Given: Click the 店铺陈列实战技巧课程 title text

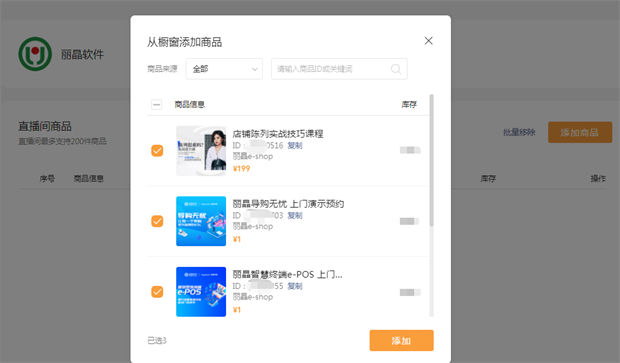Looking at the screenshot, I should (x=278, y=134).
